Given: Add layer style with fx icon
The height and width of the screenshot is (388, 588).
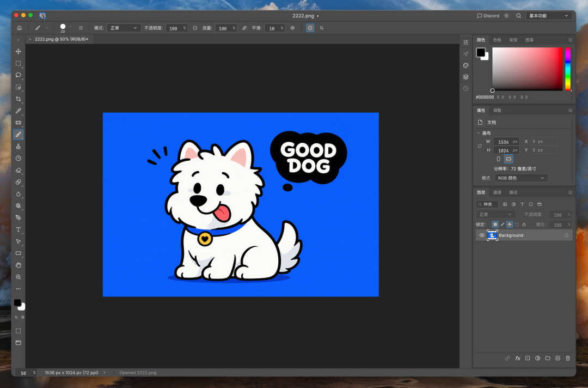Looking at the screenshot, I should tap(518, 359).
